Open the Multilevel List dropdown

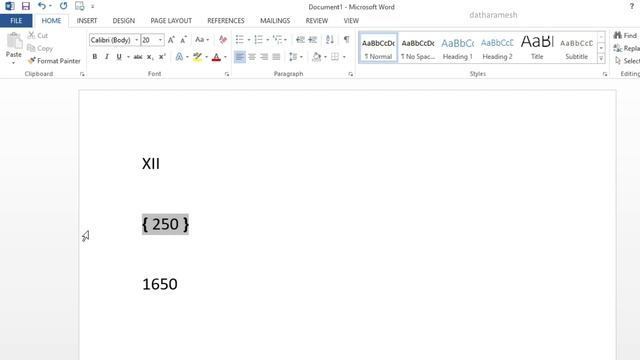pyautogui.click(x=280, y=40)
